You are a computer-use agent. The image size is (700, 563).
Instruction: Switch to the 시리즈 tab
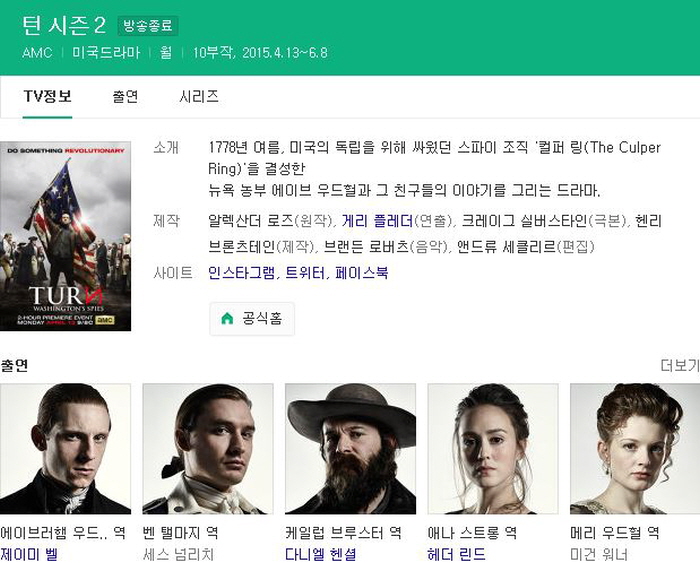coord(199,96)
